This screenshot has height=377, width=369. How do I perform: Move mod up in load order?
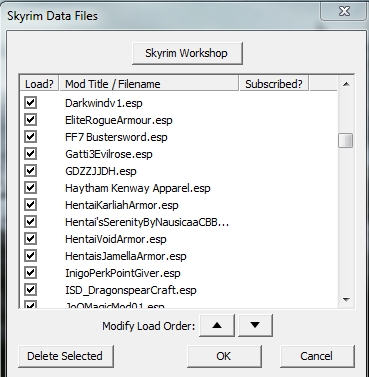pyautogui.click(x=217, y=325)
